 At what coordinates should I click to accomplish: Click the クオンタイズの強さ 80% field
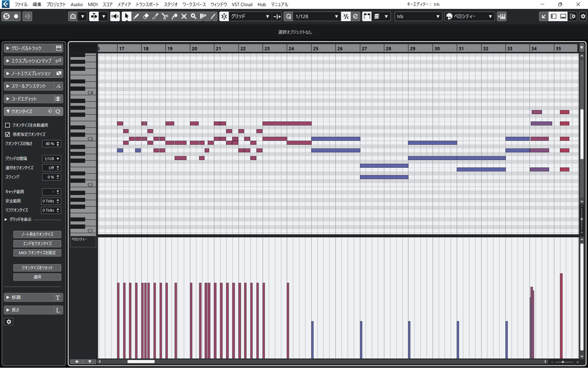pyautogui.click(x=51, y=144)
